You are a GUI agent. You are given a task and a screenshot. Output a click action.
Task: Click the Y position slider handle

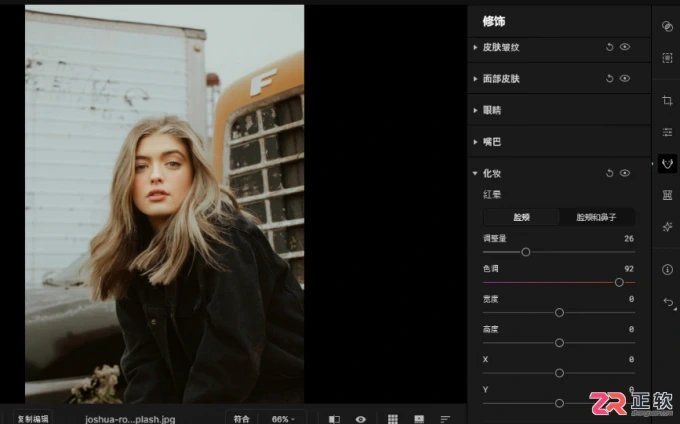pos(559,403)
